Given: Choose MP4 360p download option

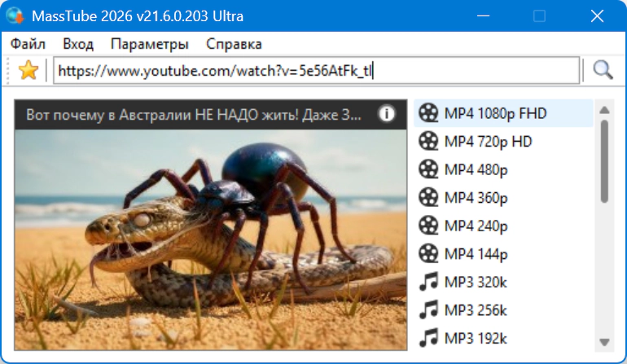Looking at the screenshot, I should (476, 198).
